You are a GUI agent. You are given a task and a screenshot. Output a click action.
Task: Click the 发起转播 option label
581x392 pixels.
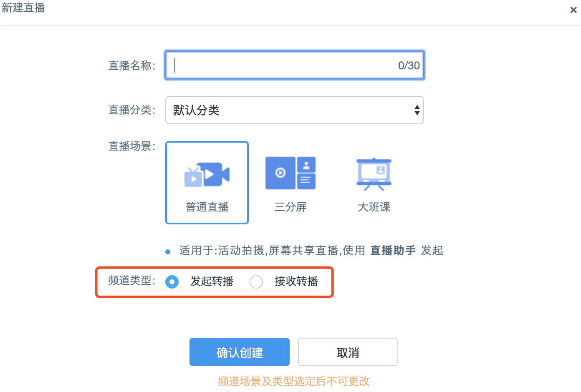point(212,281)
